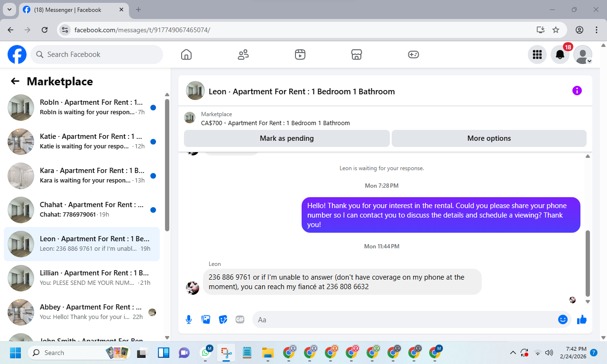The height and width of the screenshot is (364, 607).
Task: Open Chrome three-dot menu
Action: (x=597, y=29)
